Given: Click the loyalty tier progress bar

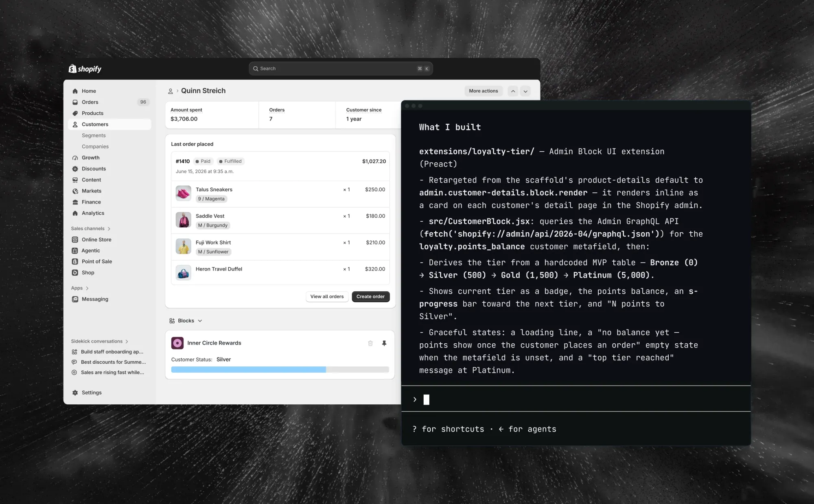Looking at the screenshot, I should pos(280,369).
